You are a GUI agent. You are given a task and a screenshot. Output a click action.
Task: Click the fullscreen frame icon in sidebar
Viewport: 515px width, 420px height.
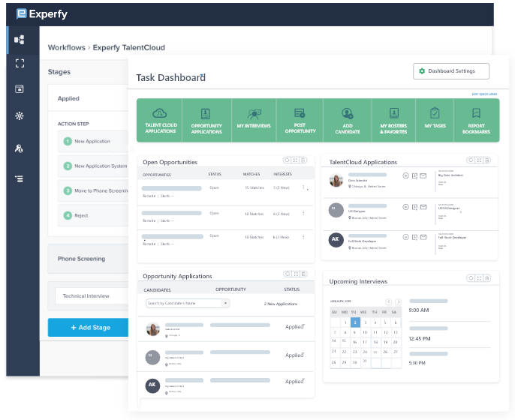(20, 63)
